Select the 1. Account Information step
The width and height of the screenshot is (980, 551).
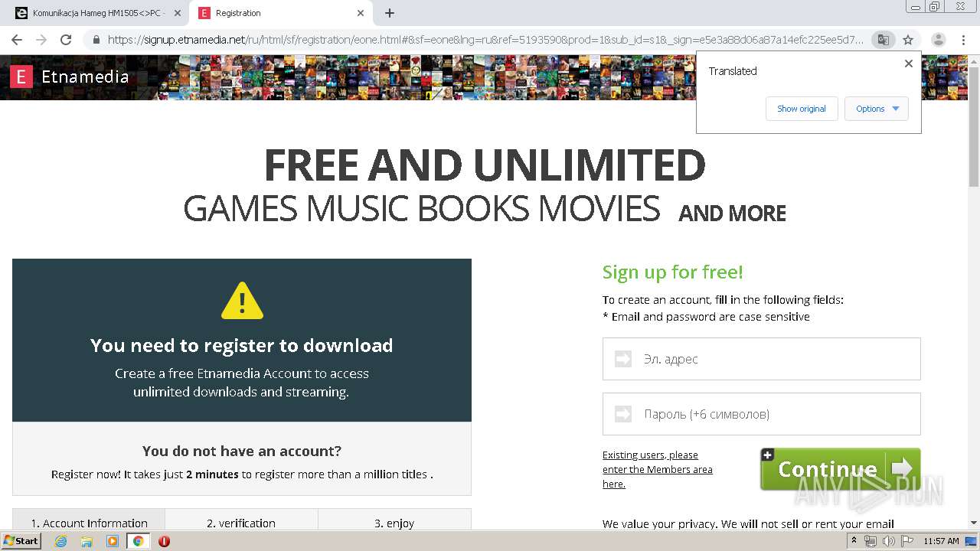(x=89, y=520)
